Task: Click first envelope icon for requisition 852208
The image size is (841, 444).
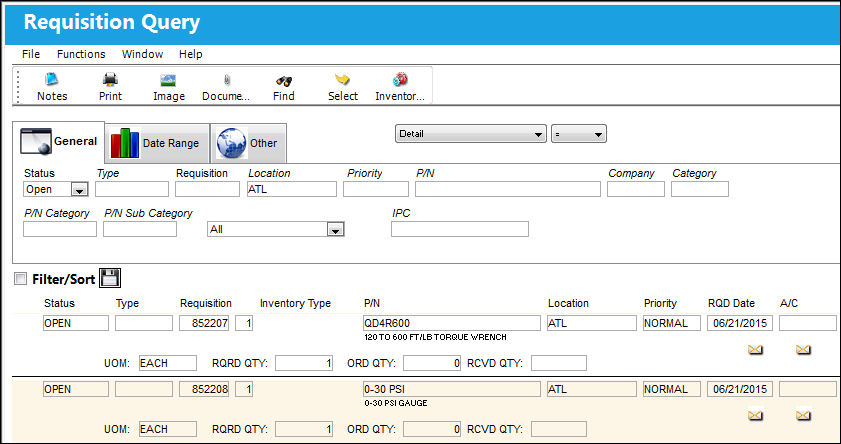Action: pos(755,415)
